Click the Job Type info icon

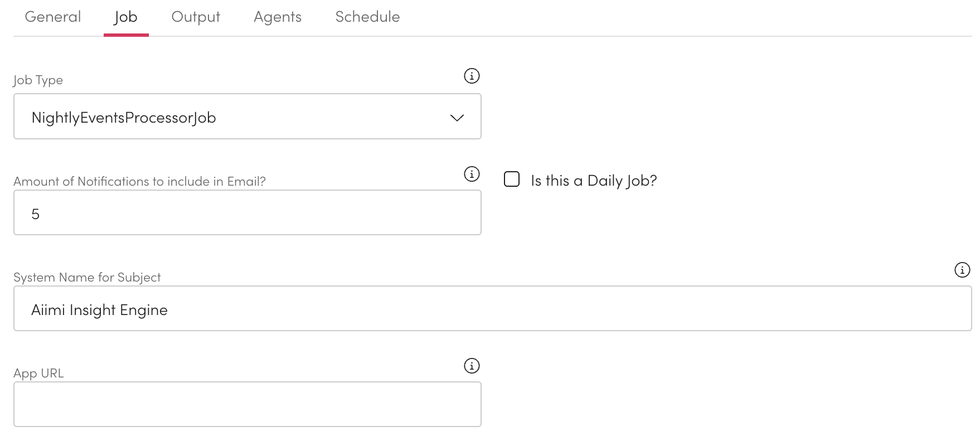[472, 76]
